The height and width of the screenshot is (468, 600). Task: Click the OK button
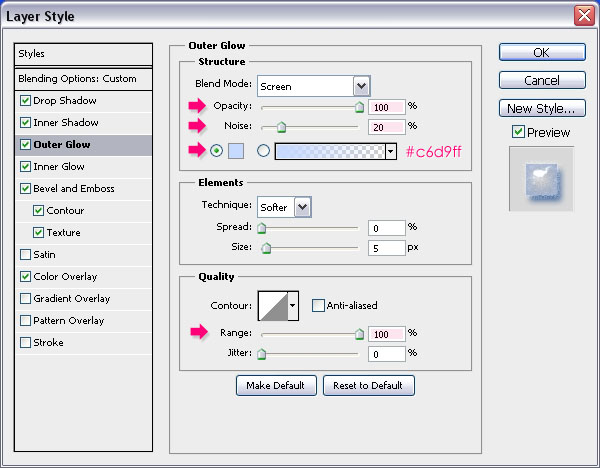tap(542, 52)
